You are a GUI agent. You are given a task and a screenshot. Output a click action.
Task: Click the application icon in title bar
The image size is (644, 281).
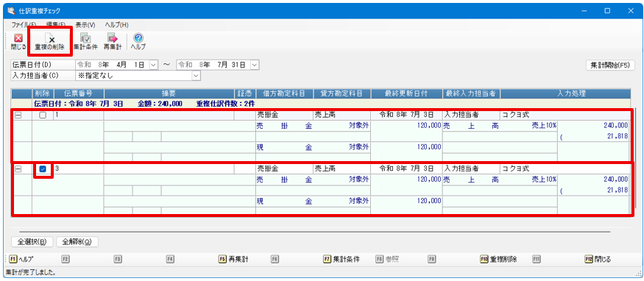click(x=11, y=10)
